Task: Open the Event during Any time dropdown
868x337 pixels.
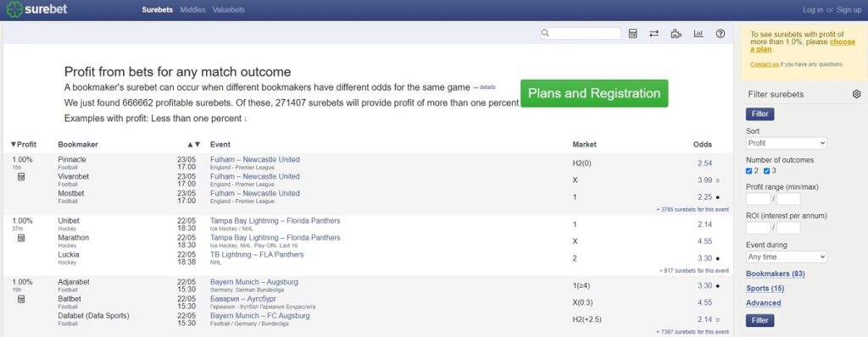Action: pyautogui.click(x=786, y=257)
